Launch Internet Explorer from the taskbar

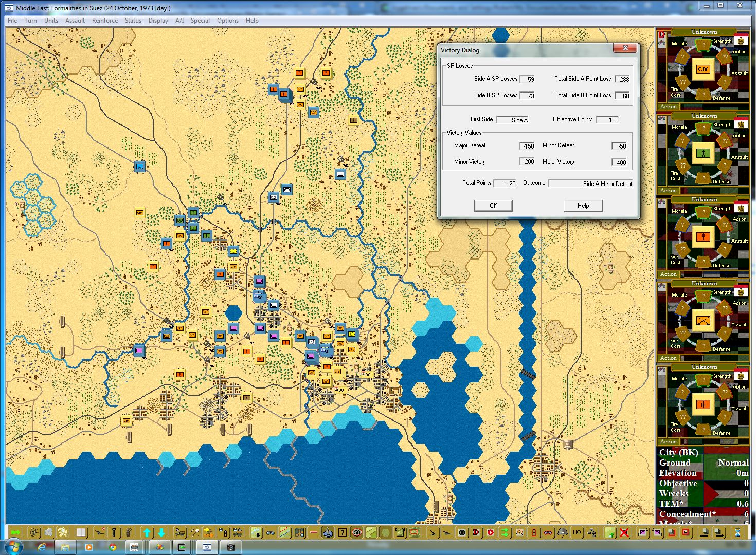(x=42, y=547)
